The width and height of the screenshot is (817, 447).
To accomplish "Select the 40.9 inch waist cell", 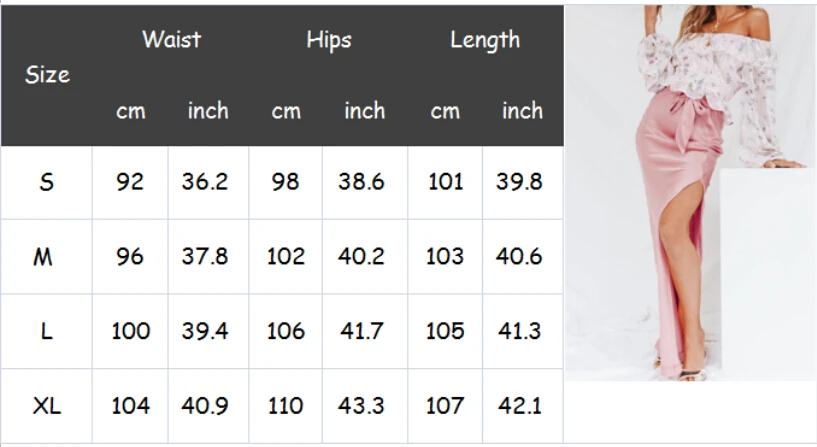I will [205, 406].
